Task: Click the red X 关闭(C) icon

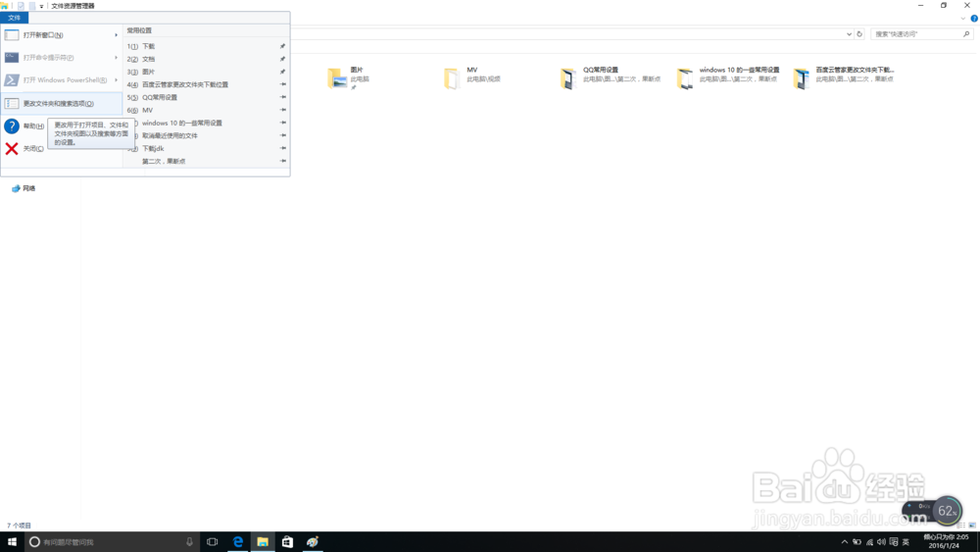Action: (11, 148)
